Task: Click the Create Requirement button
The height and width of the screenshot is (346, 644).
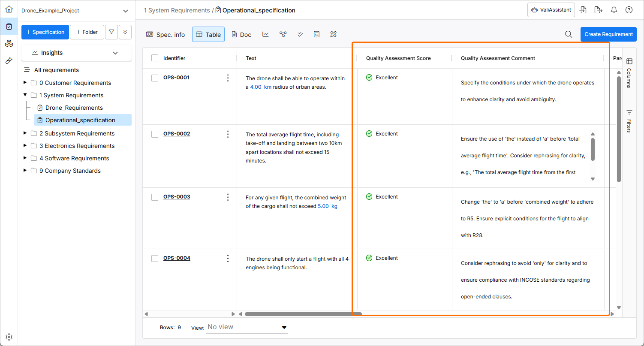Action: (608, 34)
